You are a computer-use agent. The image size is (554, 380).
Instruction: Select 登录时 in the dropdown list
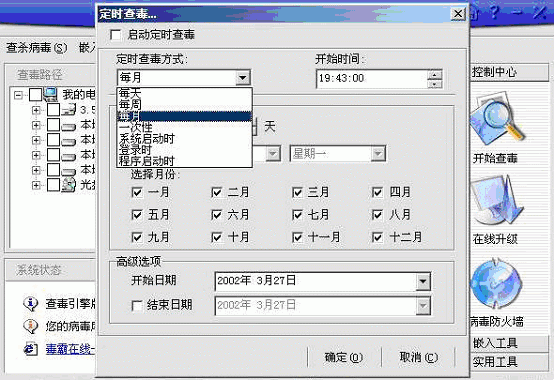(x=184, y=150)
